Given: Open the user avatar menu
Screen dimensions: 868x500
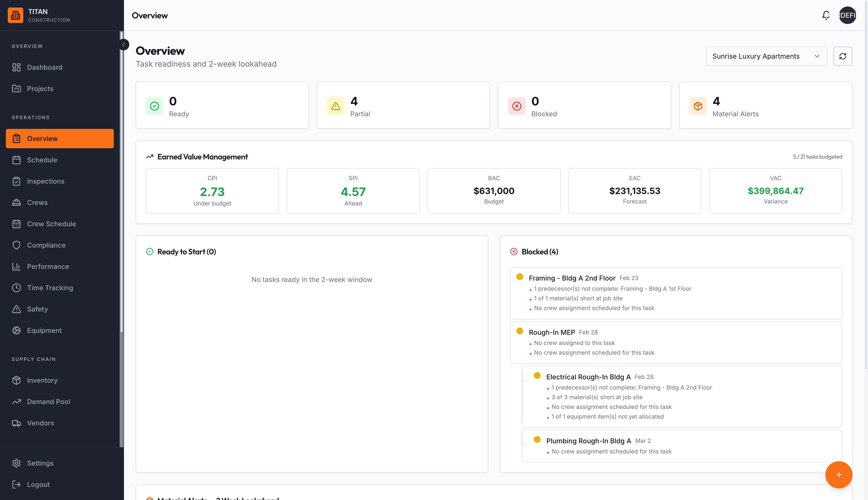Looking at the screenshot, I should (x=847, y=15).
